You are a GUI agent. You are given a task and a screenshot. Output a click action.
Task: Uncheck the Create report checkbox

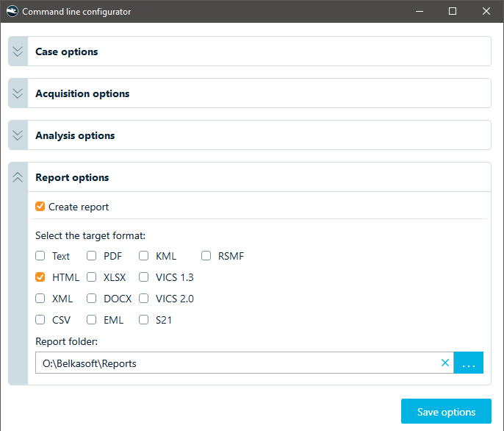pyautogui.click(x=40, y=207)
